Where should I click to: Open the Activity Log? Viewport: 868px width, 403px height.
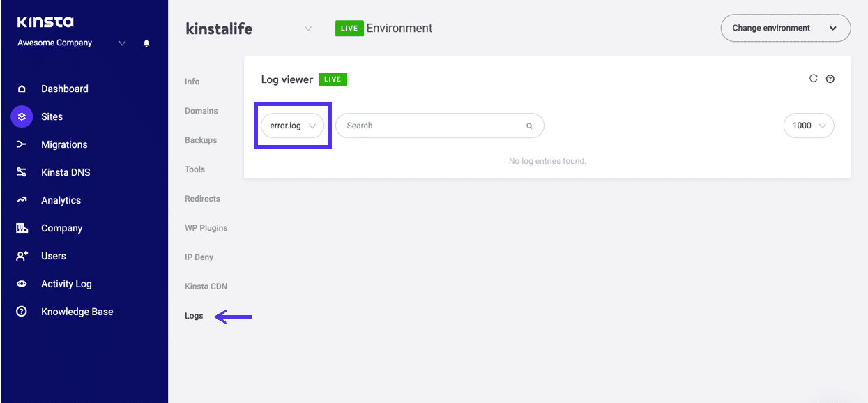pos(66,284)
